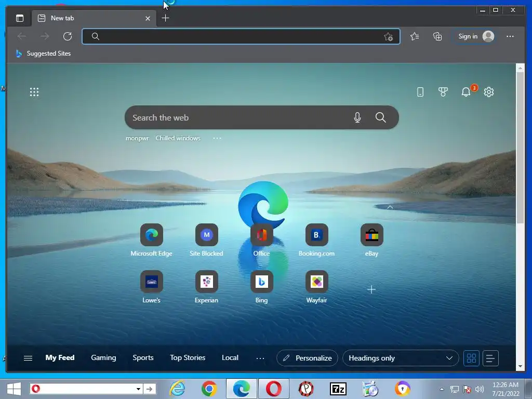Switch feed to list view
This screenshot has height=399, width=532.
point(490,358)
